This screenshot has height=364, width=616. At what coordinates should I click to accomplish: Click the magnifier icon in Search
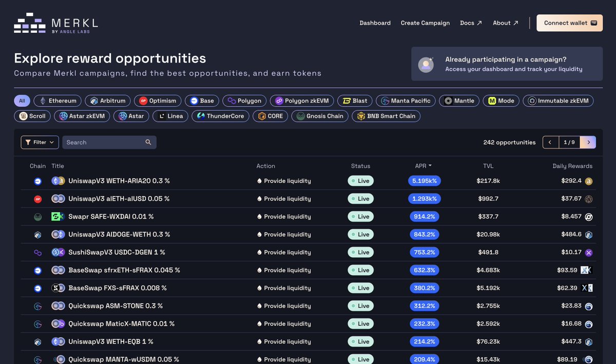click(x=148, y=142)
